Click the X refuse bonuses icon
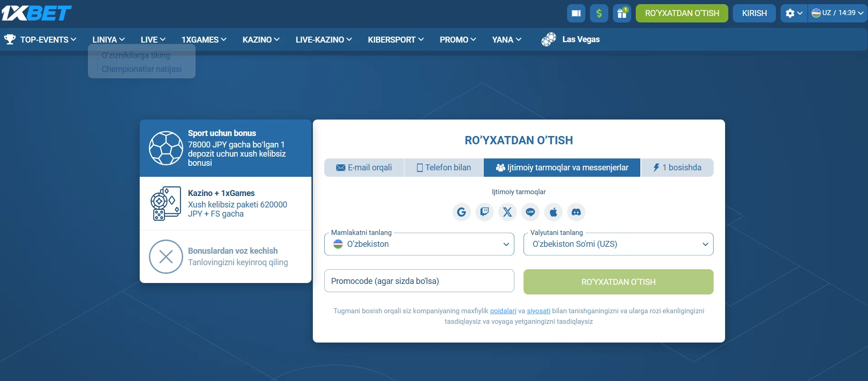Viewport: 868px width, 381px height. coord(166,256)
